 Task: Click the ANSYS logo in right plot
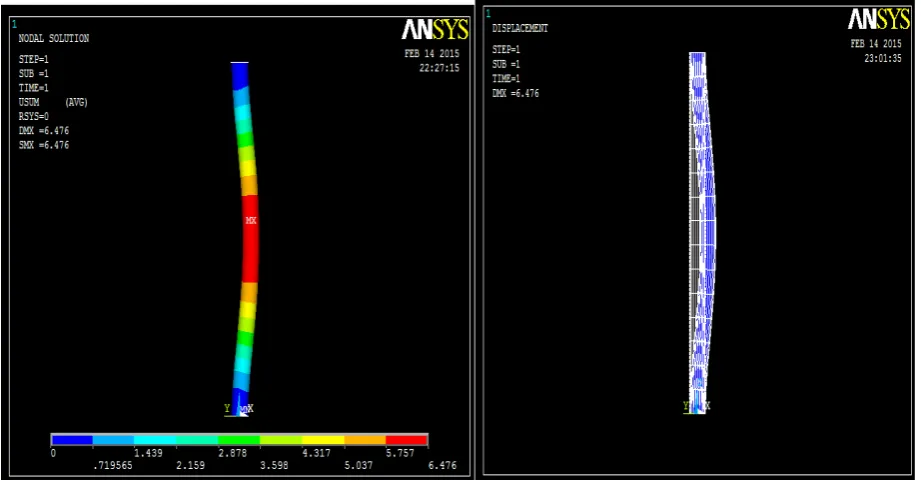point(879,19)
